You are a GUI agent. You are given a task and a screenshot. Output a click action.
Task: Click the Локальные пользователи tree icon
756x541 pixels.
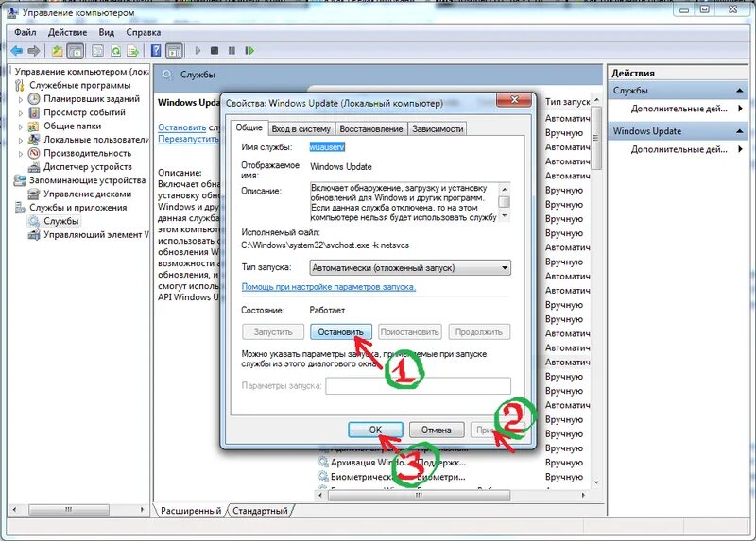(x=34, y=140)
